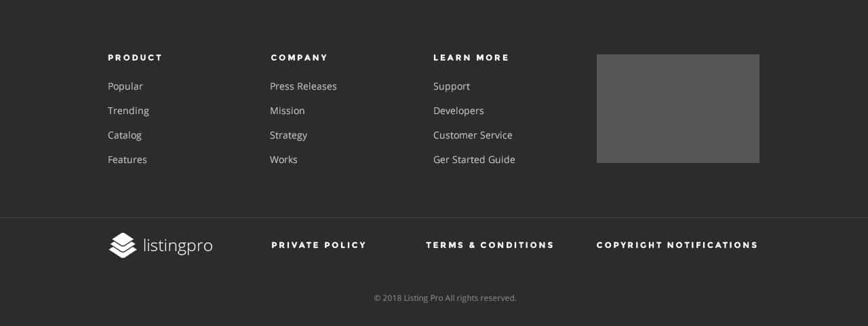
Task: Click the Ger Started Guide link
Action: tap(474, 160)
